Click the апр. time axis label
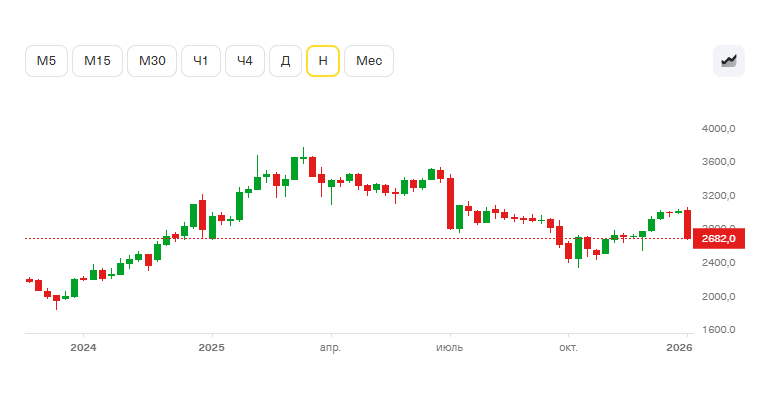776x412 pixels. [x=330, y=348]
